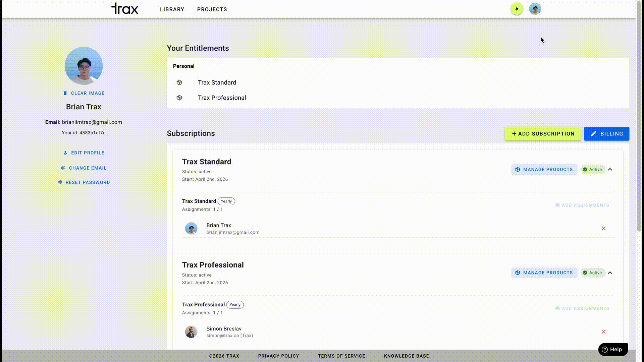Image resolution: width=644 pixels, height=362 pixels.
Task: Remove Simon Breslav assignment with red X
Action: 603,332
